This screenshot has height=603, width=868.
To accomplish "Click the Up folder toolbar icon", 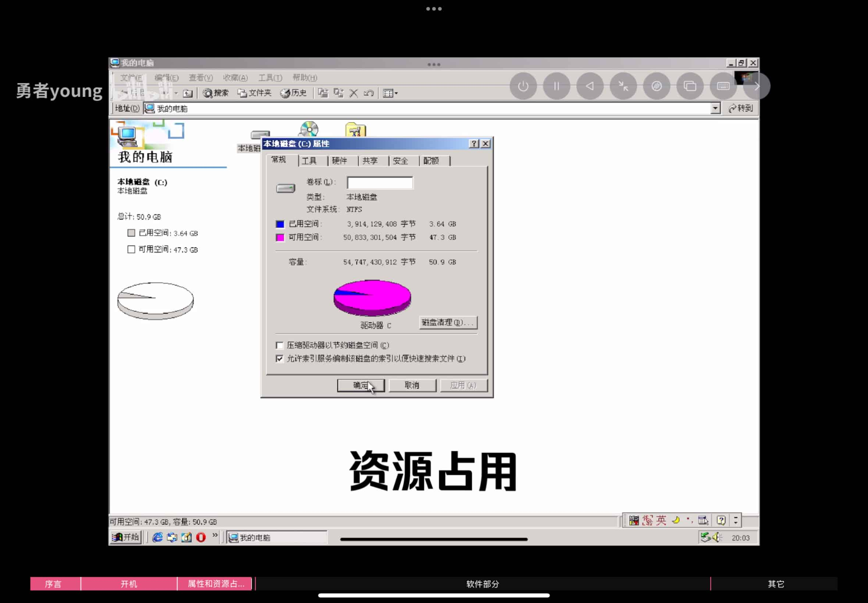I will (x=188, y=93).
